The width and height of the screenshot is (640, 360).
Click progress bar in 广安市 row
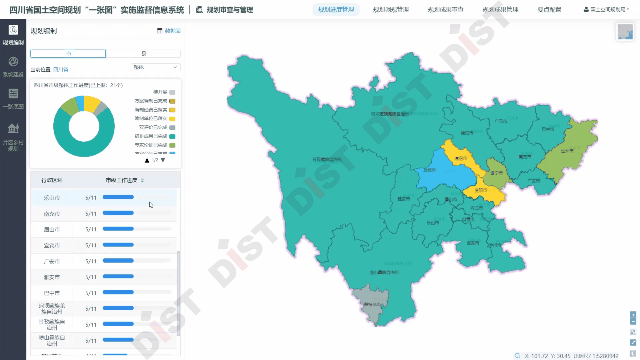[x=137, y=261]
